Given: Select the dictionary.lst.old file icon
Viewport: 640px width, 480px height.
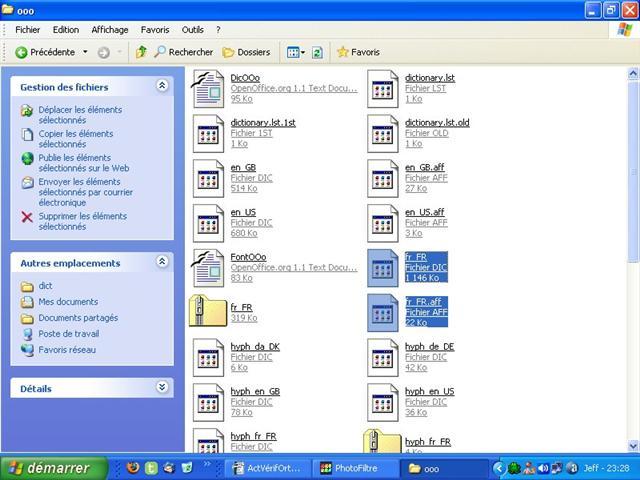Looking at the screenshot, I should point(382,133).
